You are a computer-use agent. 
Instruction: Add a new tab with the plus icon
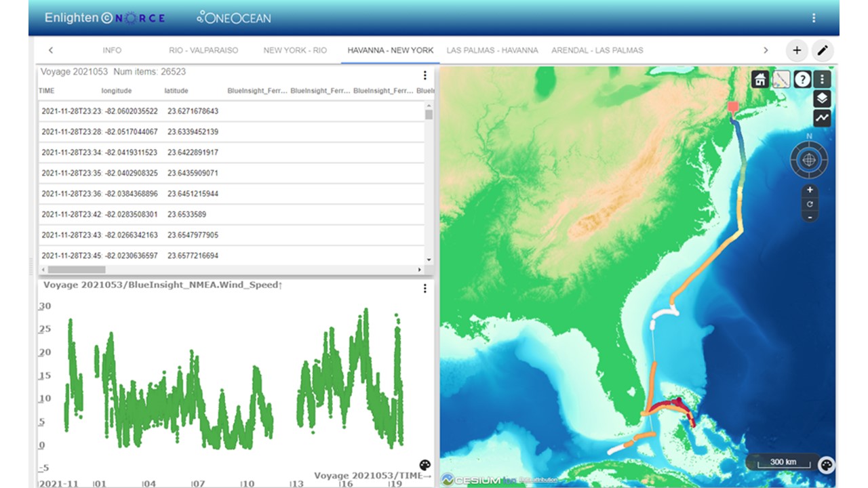point(797,50)
